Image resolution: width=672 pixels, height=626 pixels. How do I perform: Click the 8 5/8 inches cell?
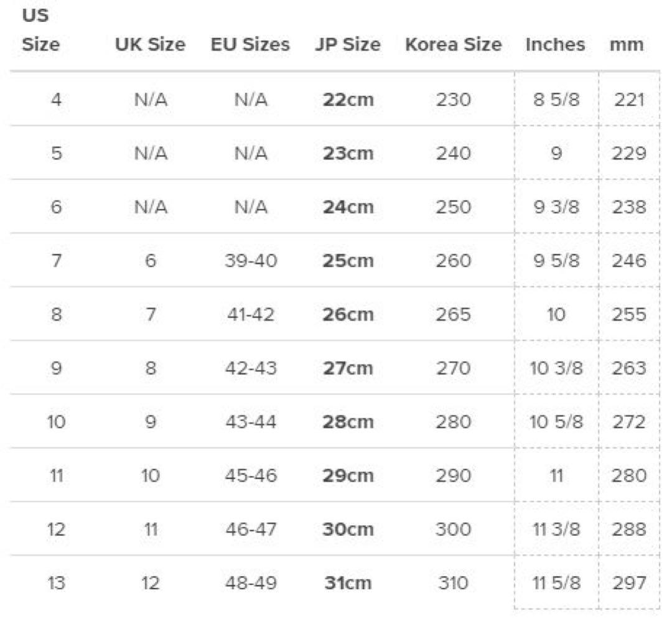point(556,100)
